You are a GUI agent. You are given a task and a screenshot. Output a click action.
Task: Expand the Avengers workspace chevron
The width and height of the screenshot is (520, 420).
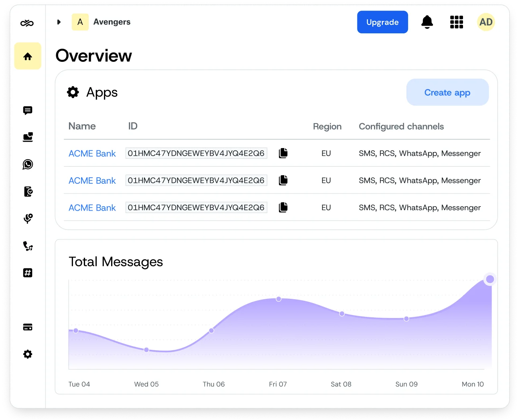coord(59,22)
